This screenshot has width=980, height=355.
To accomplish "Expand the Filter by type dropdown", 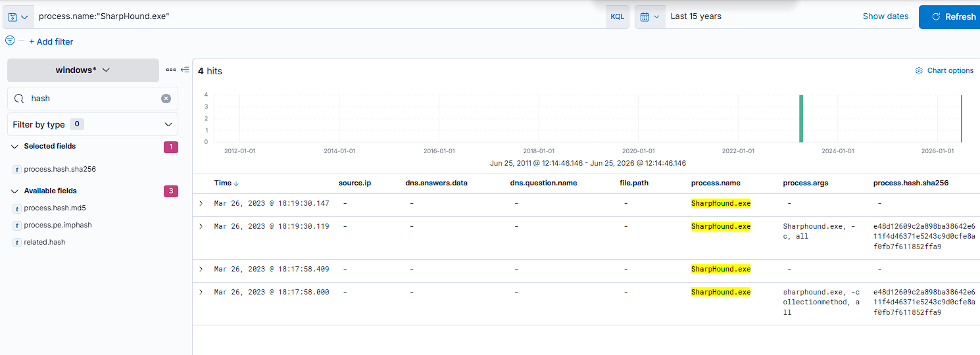I will pyautogui.click(x=93, y=124).
